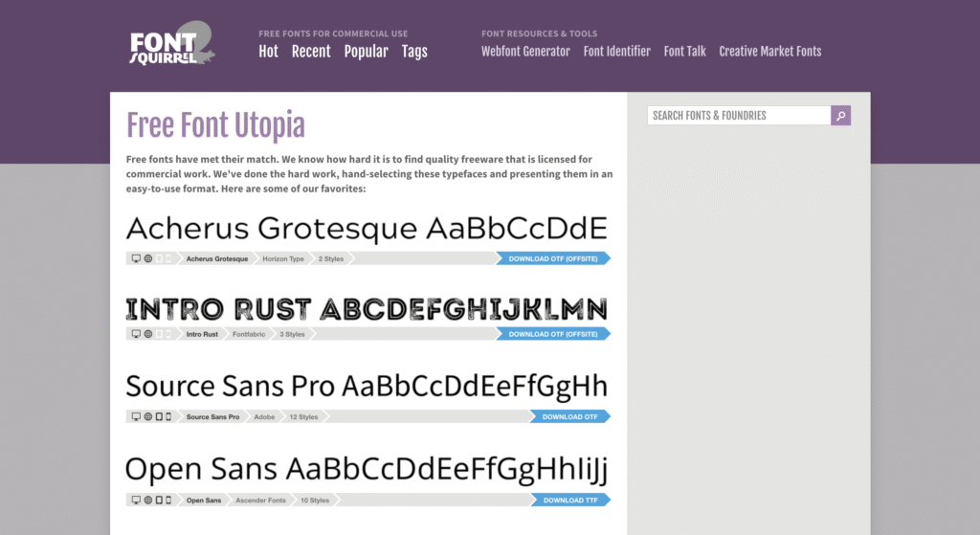Click desktop icon in Intro Rust row
980x535 pixels.
136,334
